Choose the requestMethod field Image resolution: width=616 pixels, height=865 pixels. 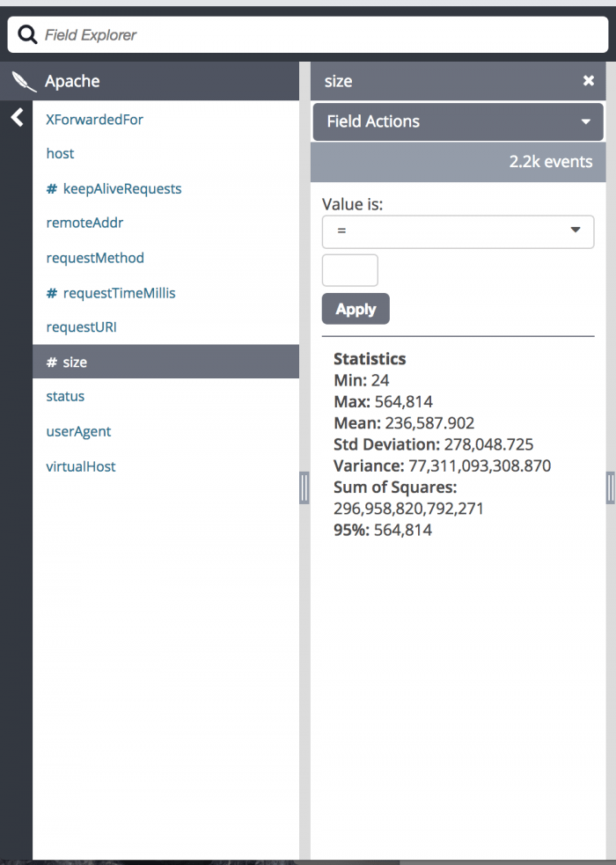94,258
